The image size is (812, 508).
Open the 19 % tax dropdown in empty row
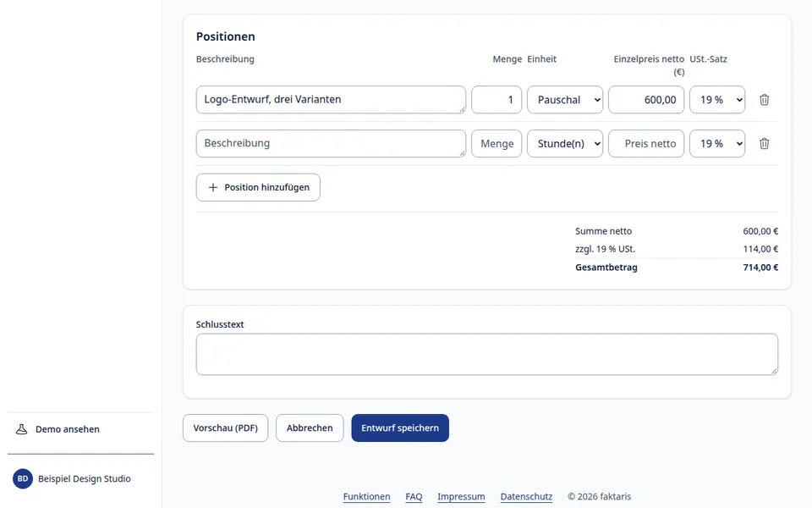coord(717,144)
